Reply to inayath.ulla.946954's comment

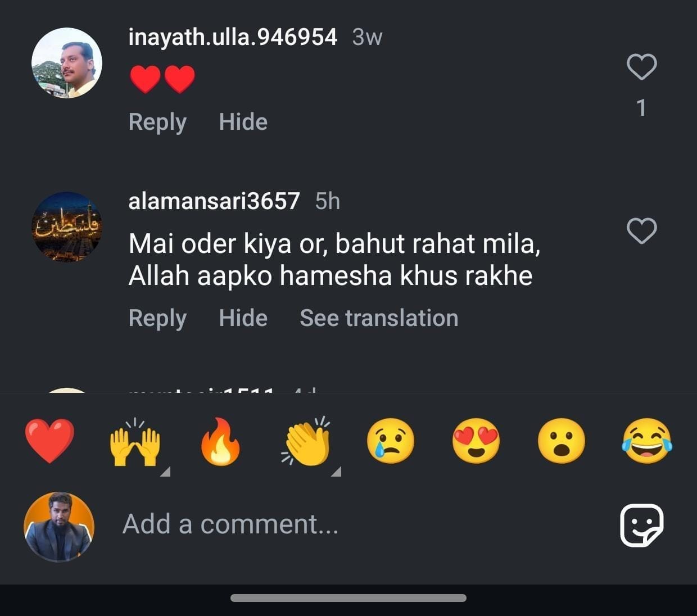pyautogui.click(x=157, y=122)
